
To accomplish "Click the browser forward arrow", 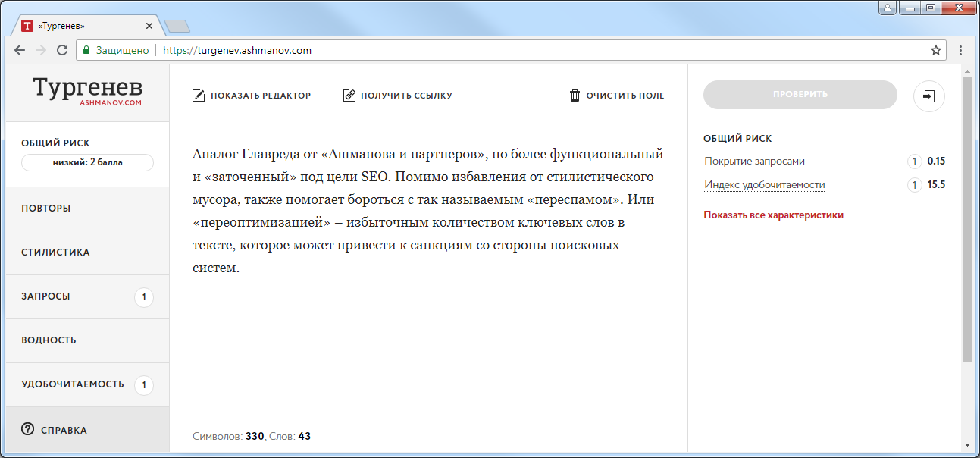I will pos(41,51).
